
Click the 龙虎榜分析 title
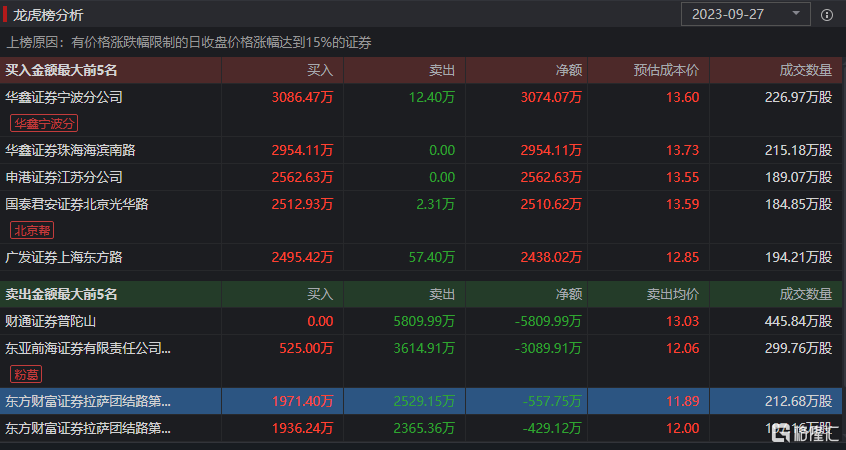point(48,15)
